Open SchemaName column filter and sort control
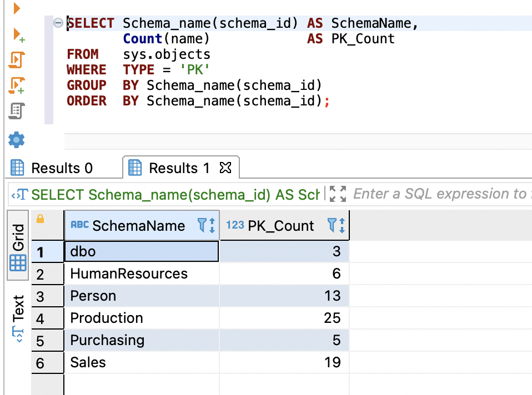 (x=206, y=225)
